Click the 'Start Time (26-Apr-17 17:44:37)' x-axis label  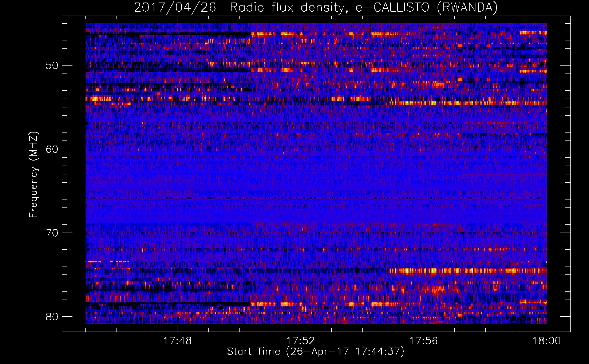coord(316,352)
